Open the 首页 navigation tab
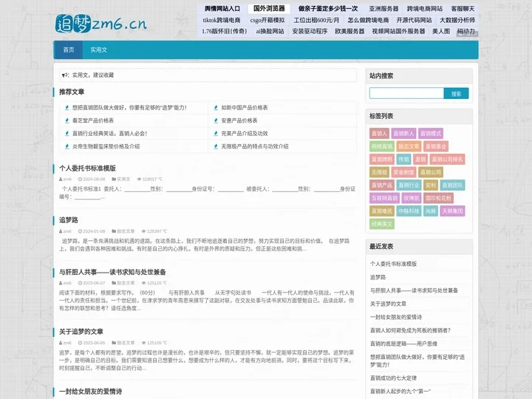This screenshot has width=532, height=399. click(x=69, y=50)
